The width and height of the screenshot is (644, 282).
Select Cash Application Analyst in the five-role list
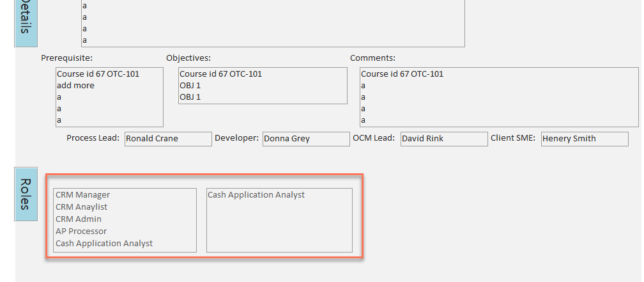click(104, 244)
